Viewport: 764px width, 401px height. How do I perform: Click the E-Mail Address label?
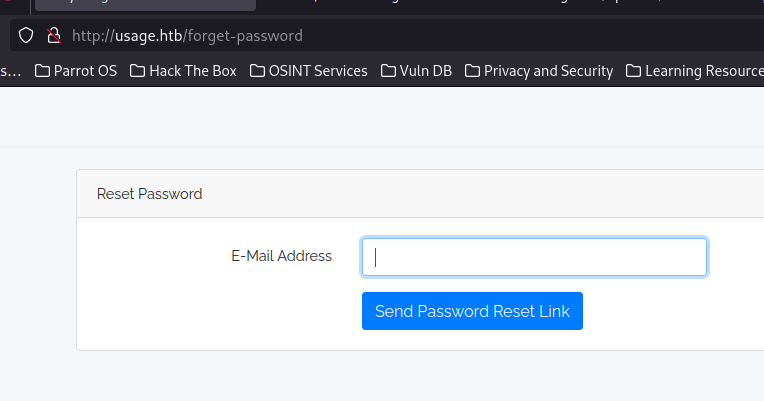tap(281, 256)
